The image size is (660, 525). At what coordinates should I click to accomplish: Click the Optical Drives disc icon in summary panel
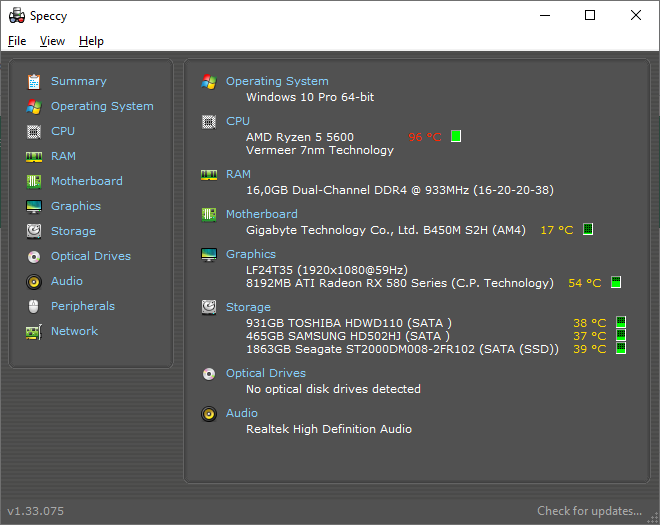tap(209, 374)
